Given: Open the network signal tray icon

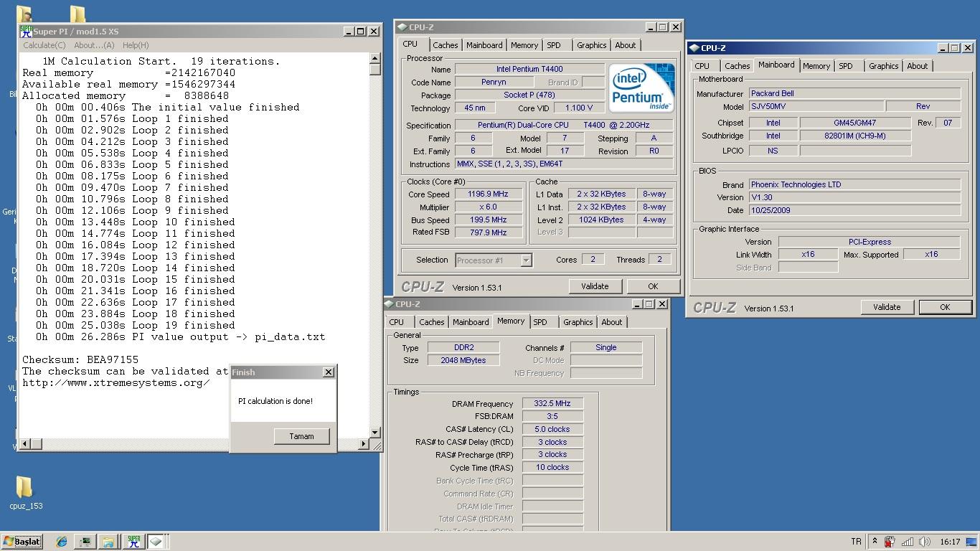Looking at the screenshot, I should (908, 542).
